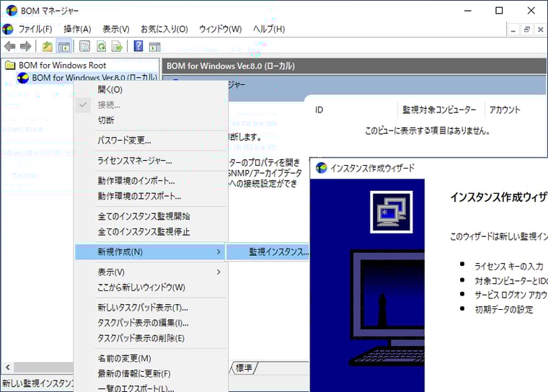Open the お気に入り(O) menu

(164, 29)
